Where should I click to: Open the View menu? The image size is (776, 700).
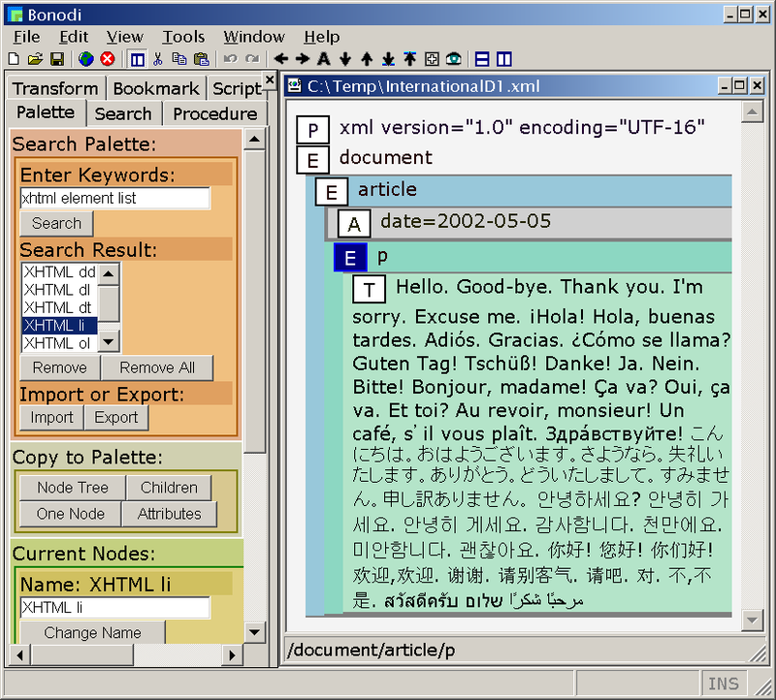coord(125,37)
